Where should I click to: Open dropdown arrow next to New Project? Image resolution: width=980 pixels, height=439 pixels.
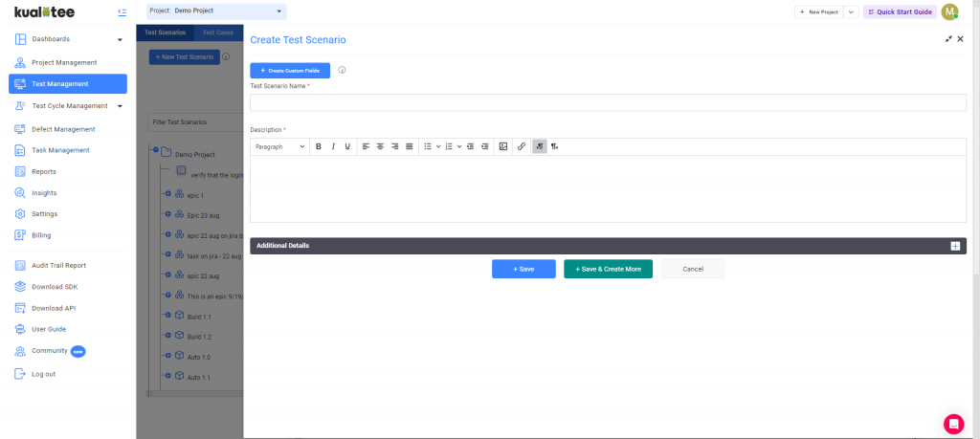tap(851, 11)
